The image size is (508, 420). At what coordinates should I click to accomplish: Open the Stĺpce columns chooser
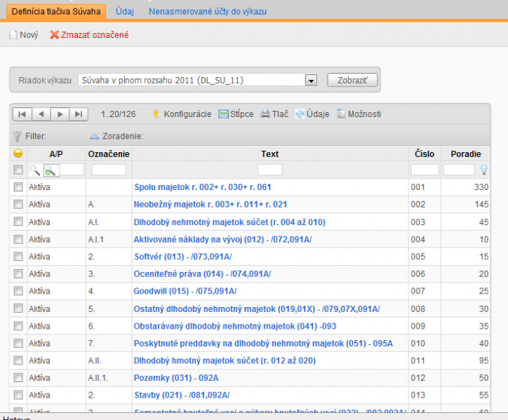pyautogui.click(x=236, y=114)
